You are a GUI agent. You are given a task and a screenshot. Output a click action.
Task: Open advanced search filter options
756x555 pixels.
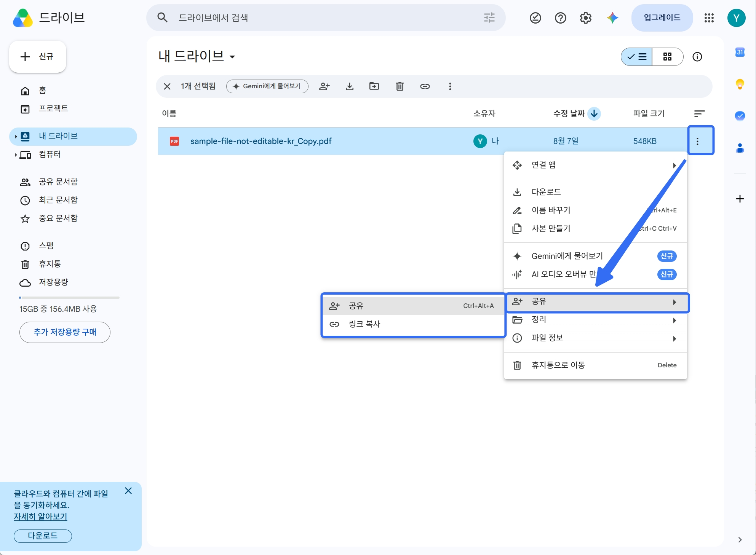(x=489, y=18)
